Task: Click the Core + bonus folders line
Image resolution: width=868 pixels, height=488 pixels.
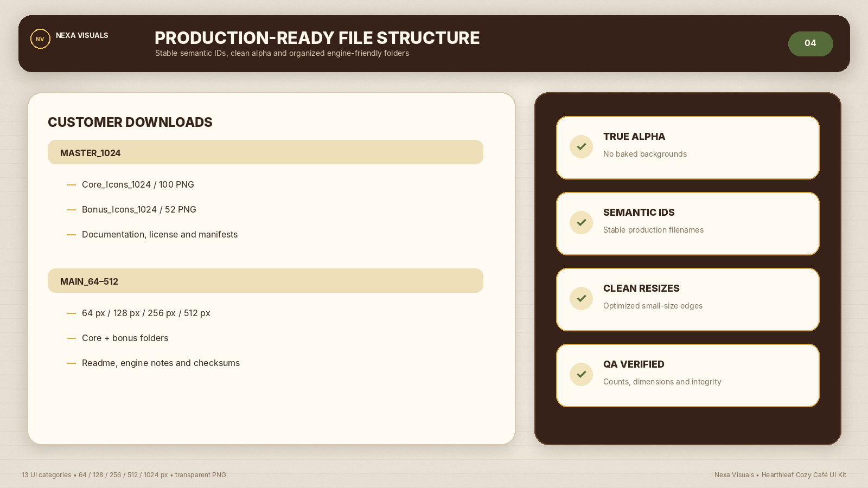Action: 125,338
